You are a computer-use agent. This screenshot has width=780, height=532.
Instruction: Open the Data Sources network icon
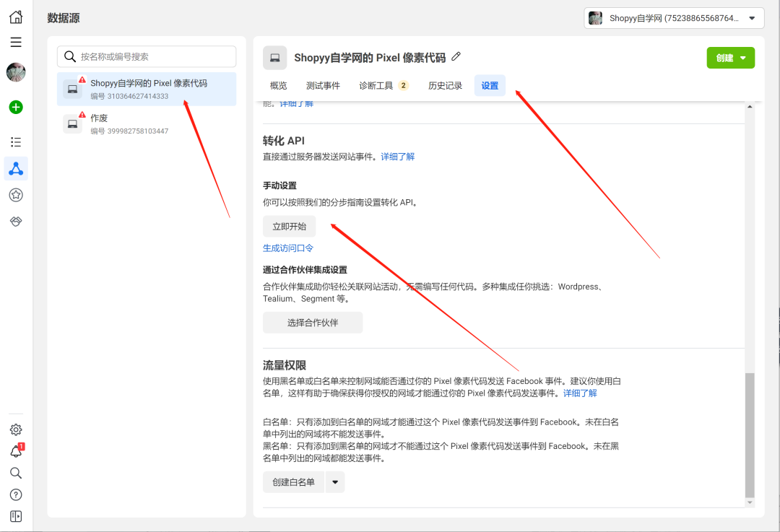16,169
